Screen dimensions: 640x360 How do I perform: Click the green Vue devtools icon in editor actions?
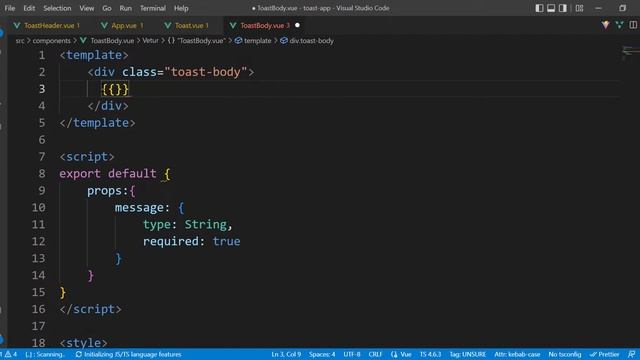pyautogui.click(x=619, y=25)
